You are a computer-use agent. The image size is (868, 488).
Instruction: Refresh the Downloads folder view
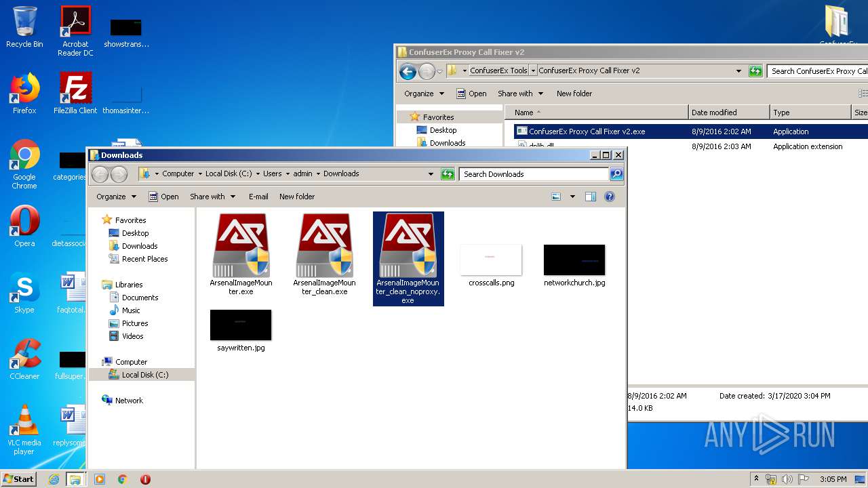pos(448,174)
